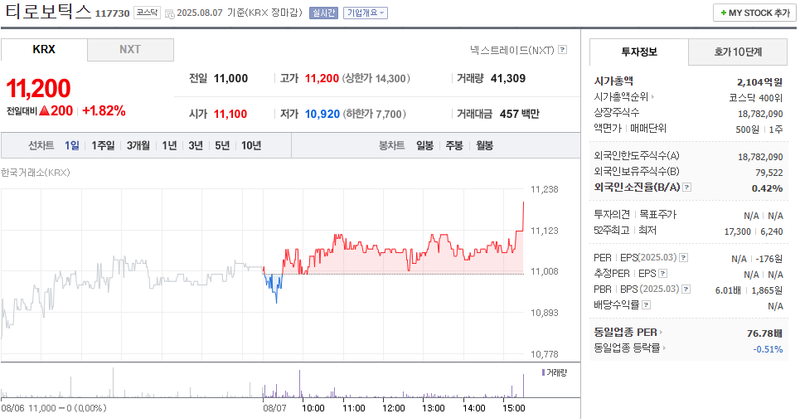
Task: Select the 호가10단계 tab
Action: 738,52
